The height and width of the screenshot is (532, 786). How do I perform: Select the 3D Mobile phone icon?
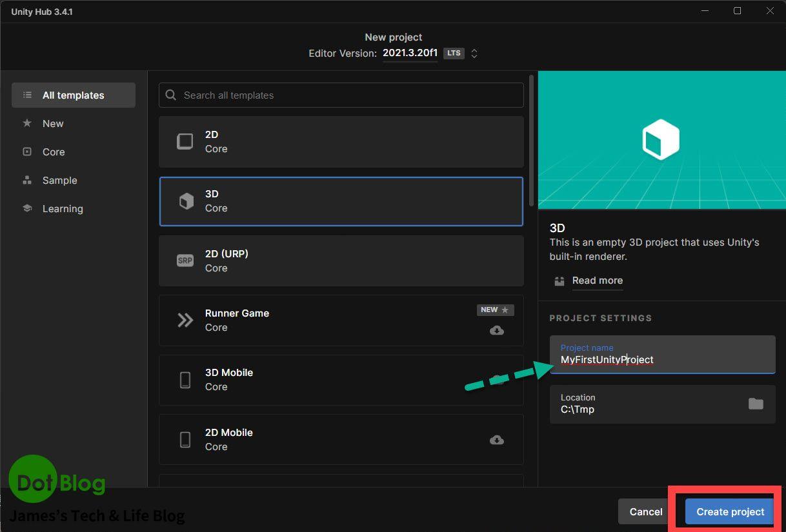click(186, 379)
